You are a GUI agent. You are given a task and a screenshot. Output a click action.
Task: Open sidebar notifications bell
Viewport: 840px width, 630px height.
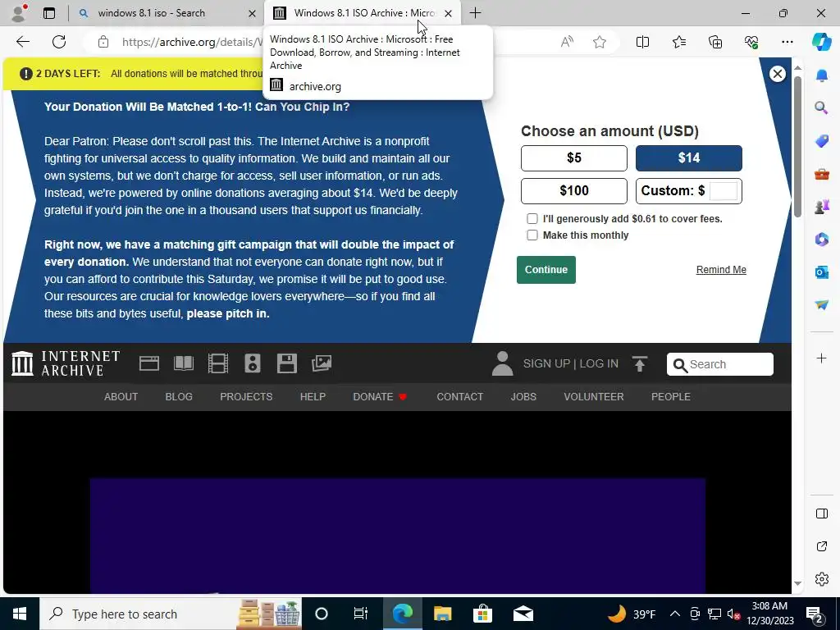(x=821, y=75)
